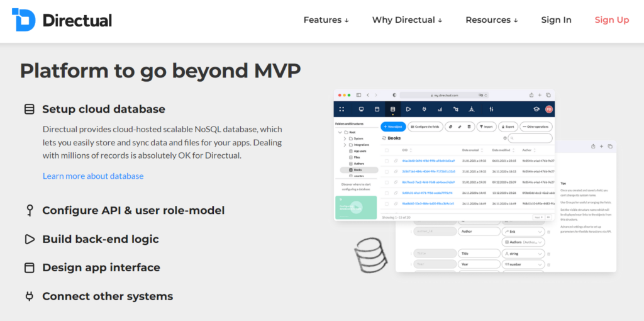Expand Configure API & user role-model section
Image resolution: width=644 pixels, height=321 pixels.
tap(133, 210)
